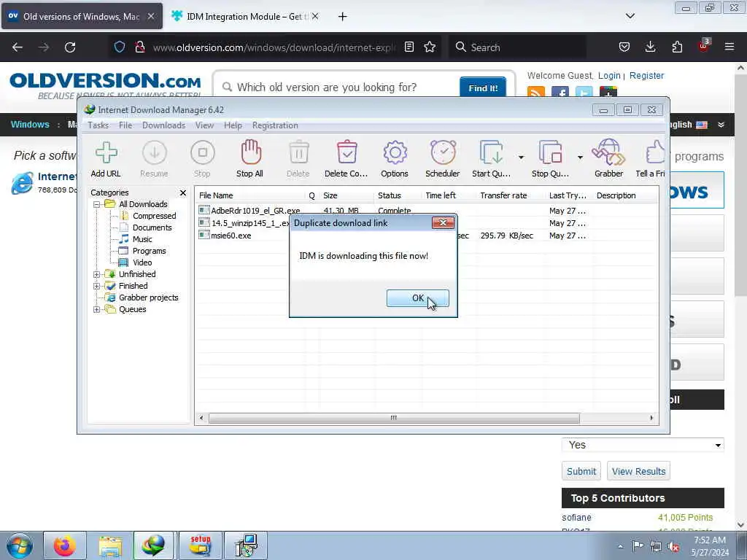The width and height of the screenshot is (747, 560).
Task: Click the Resume download icon
Action: (154, 159)
